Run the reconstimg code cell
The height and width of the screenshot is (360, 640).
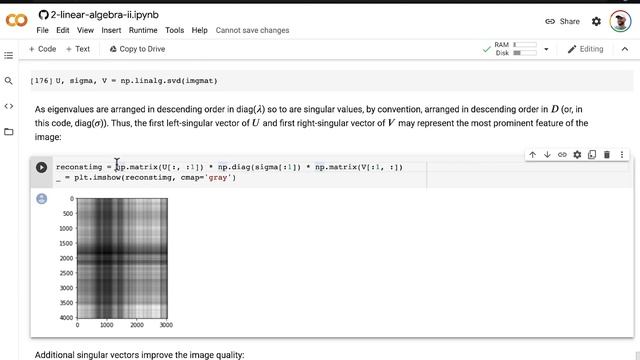[41, 167]
